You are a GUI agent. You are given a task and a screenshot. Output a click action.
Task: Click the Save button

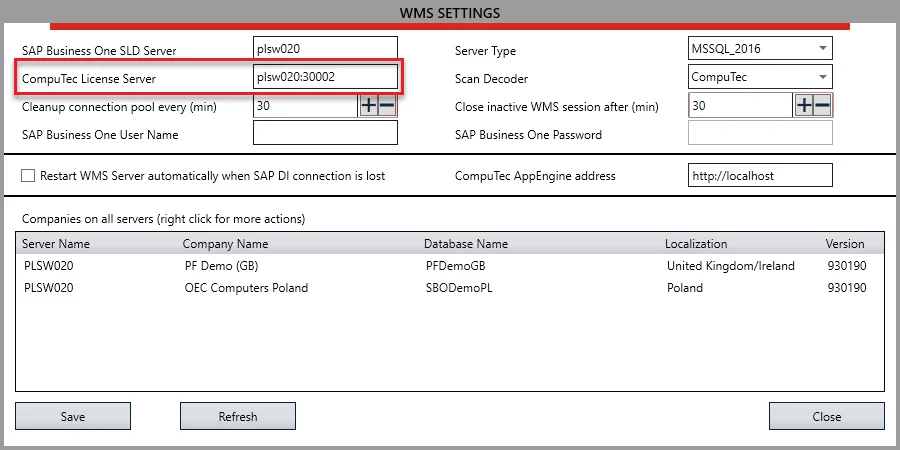tap(73, 417)
